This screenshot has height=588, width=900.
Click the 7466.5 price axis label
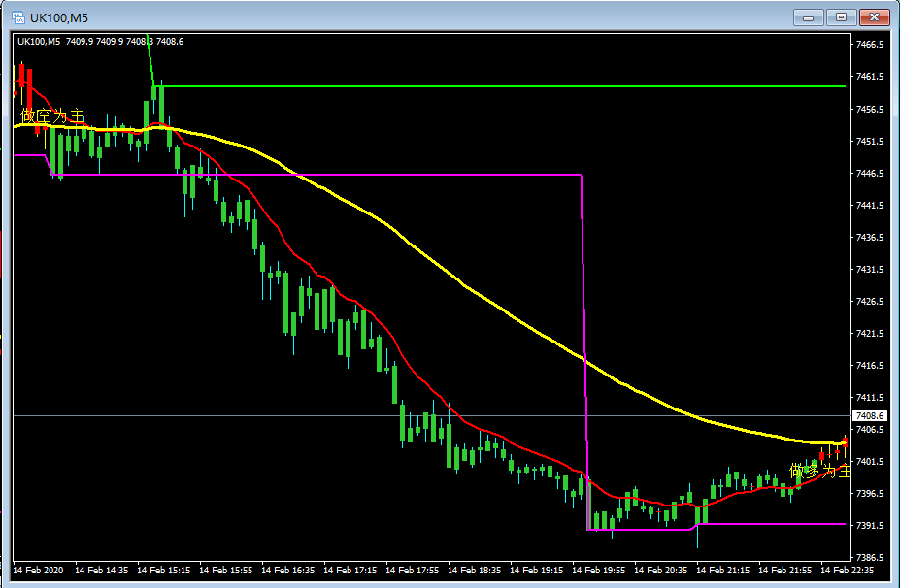click(868, 45)
